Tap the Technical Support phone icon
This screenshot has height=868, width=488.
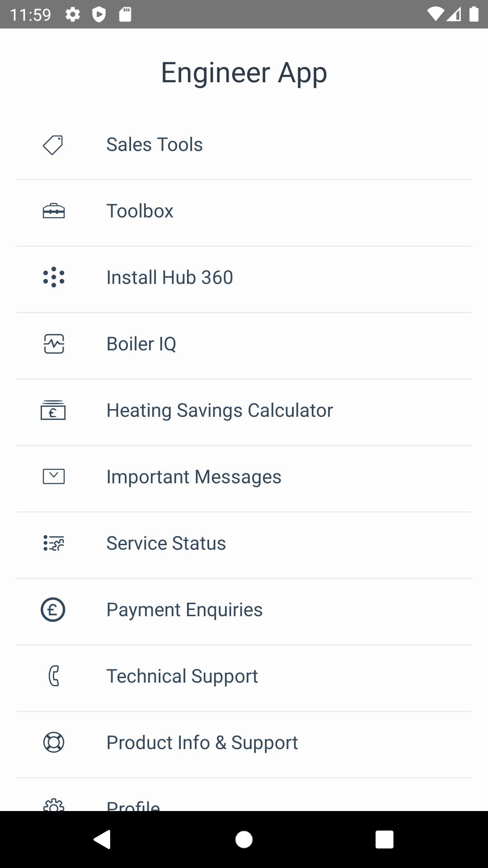(53, 676)
